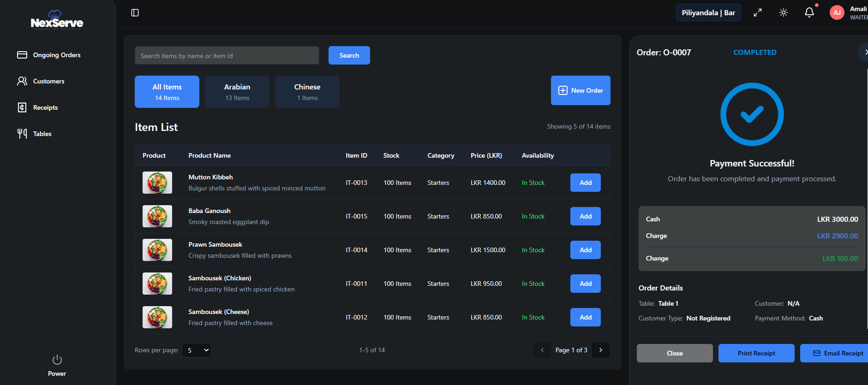Click the Power icon to log out
This screenshot has height=385, width=868.
[x=57, y=360]
